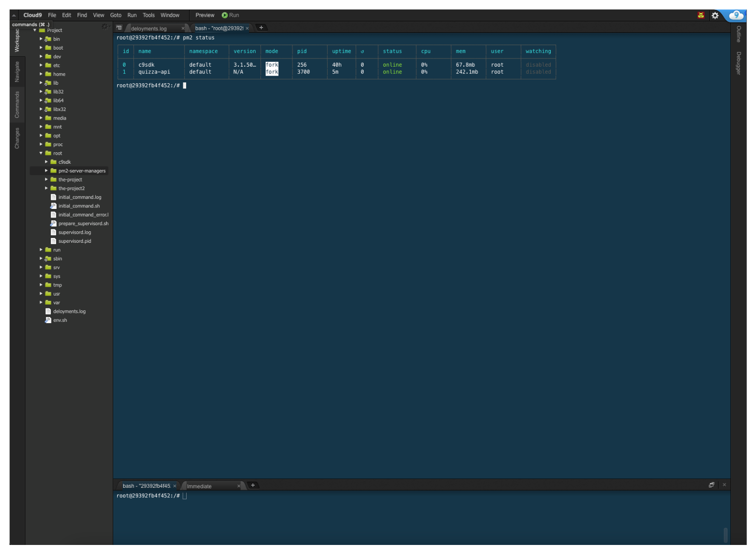
Task: Add a new editor tab with plus
Action: tap(261, 28)
